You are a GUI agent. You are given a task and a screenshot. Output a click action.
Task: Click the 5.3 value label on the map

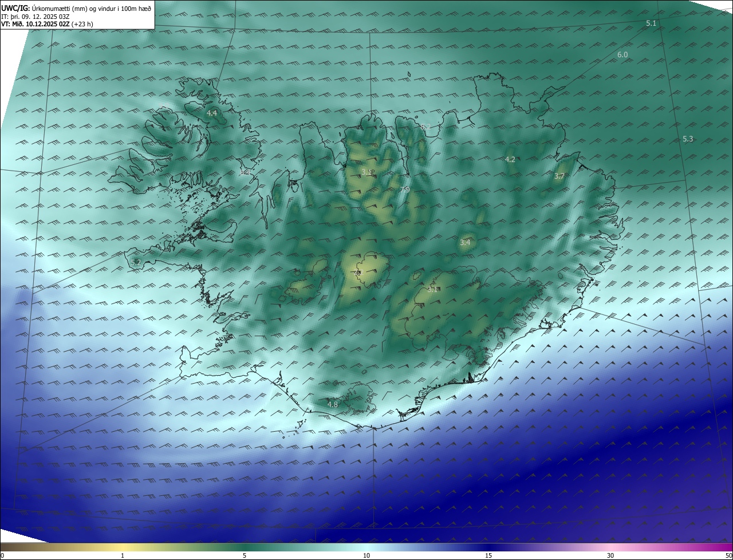tap(688, 139)
